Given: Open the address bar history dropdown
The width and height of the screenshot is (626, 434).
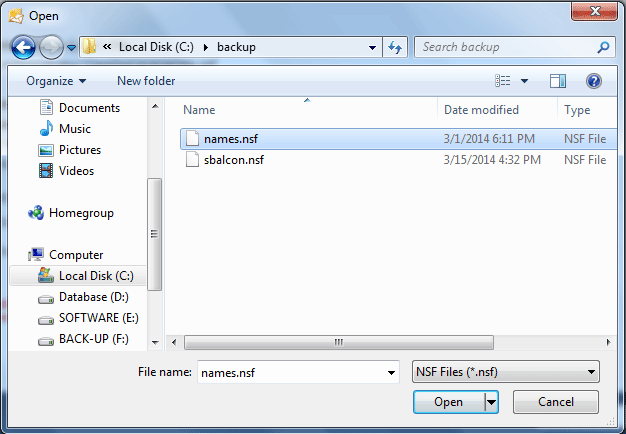Looking at the screenshot, I should click(x=372, y=48).
